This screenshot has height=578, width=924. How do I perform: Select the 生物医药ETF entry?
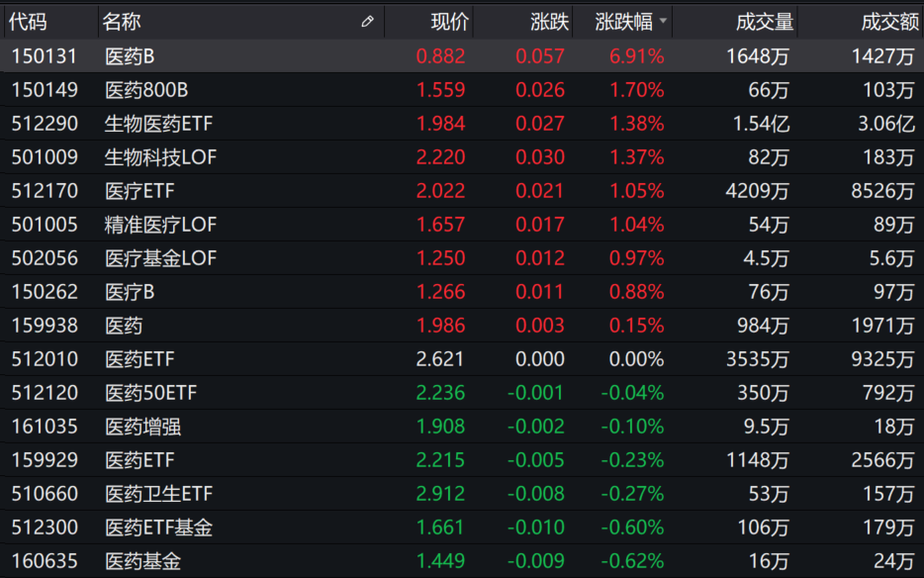click(158, 124)
